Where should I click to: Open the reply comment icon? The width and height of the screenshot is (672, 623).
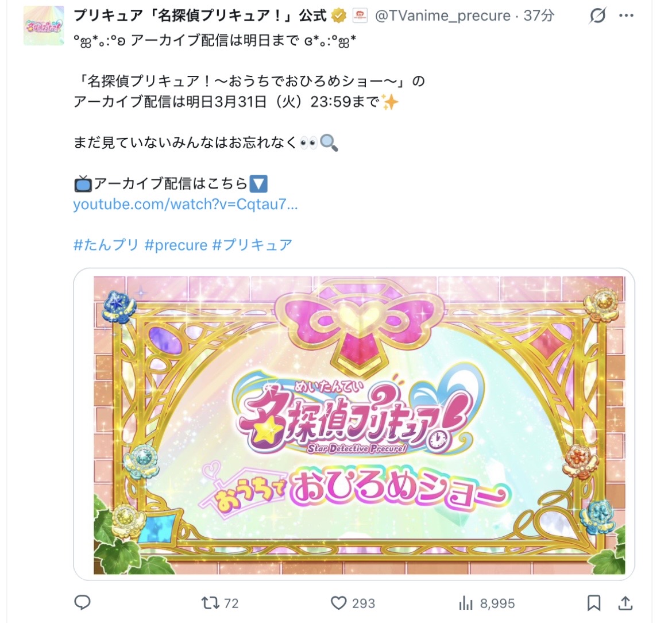[x=82, y=602]
